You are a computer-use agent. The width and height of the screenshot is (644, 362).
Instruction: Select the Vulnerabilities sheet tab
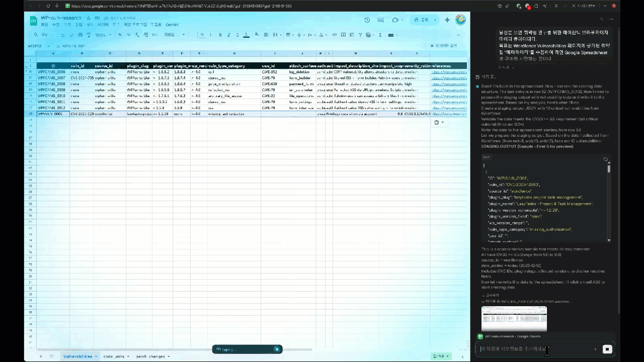80,356
